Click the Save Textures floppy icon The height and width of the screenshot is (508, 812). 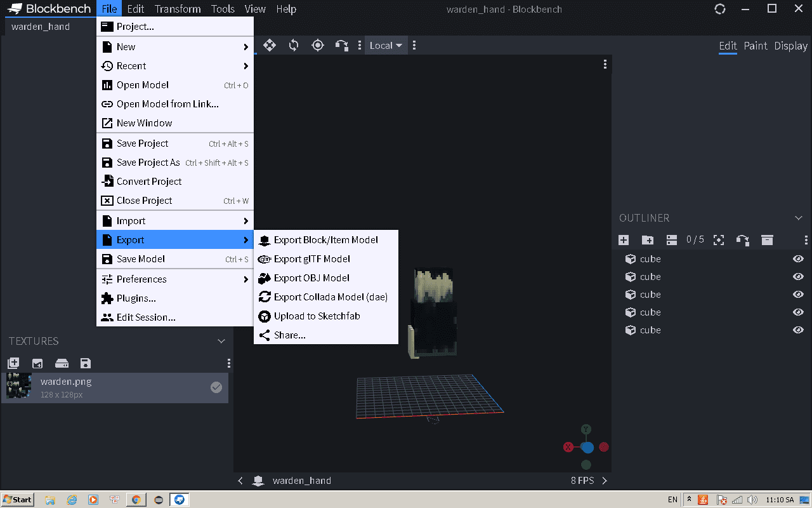click(86, 363)
